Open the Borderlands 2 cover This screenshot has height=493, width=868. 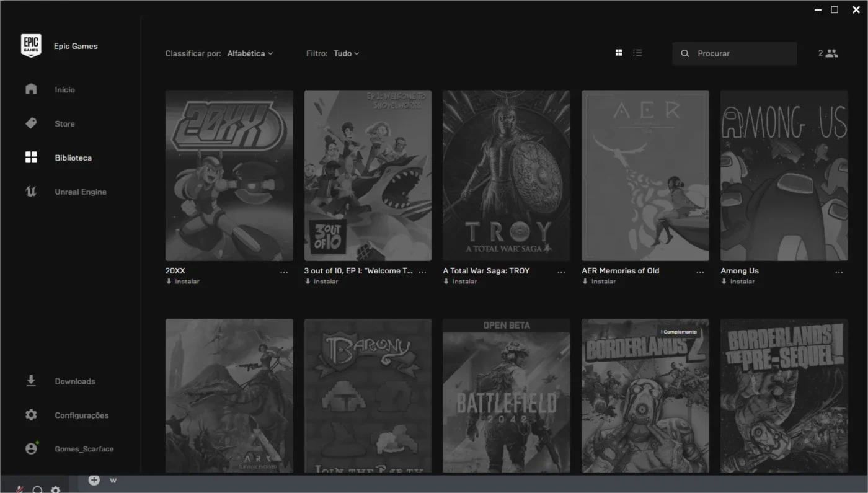(645, 396)
